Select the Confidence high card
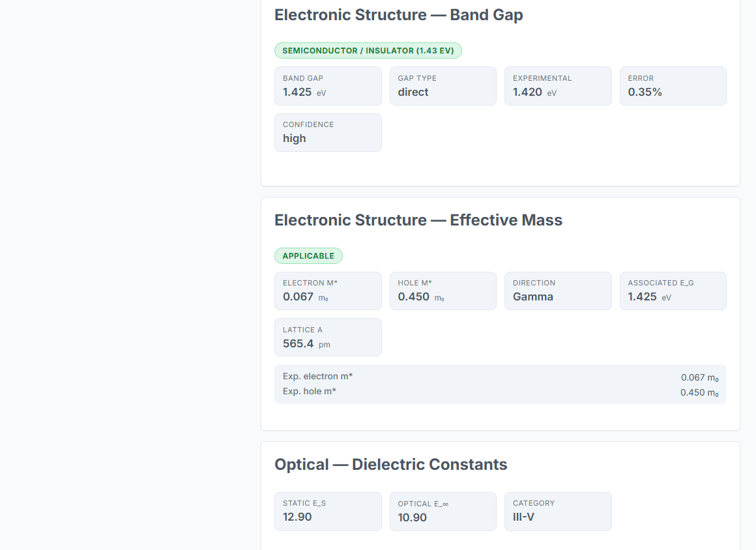The width and height of the screenshot is (756, 550). 328,132
